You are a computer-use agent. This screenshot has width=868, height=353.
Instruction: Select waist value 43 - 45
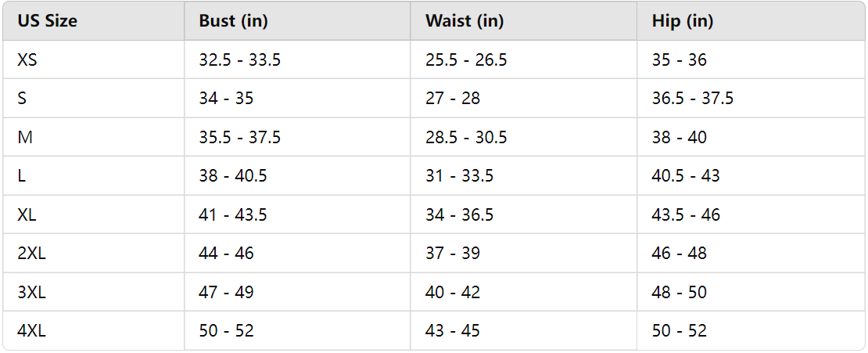click(452, 331)
